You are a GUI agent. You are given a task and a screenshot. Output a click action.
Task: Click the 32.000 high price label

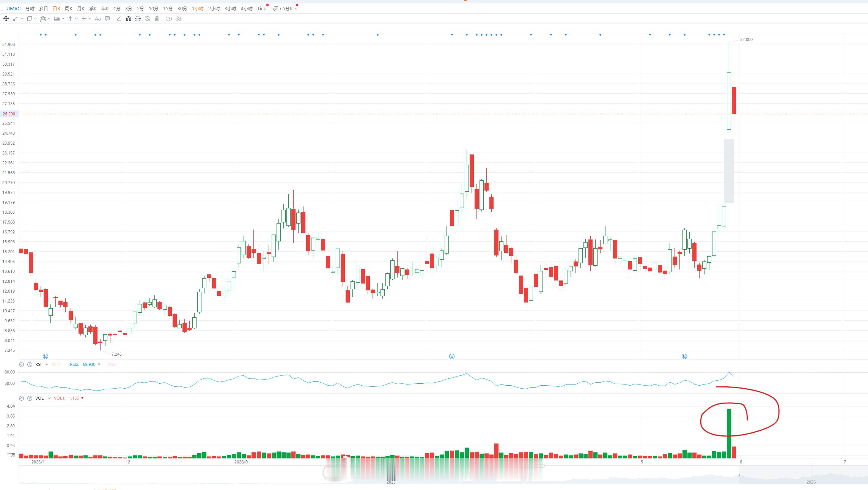[746, 39]
